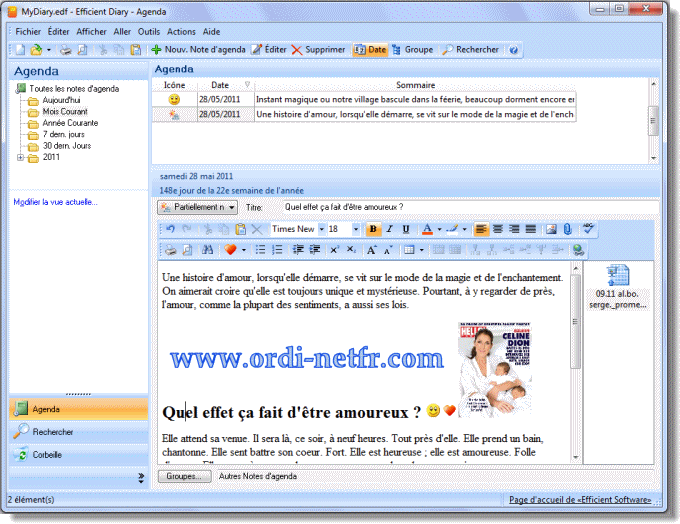The height and width of the screenshot is (524, 680).
Task: Expand the 2011 folder tree node
Action: (x=20, y=157)
